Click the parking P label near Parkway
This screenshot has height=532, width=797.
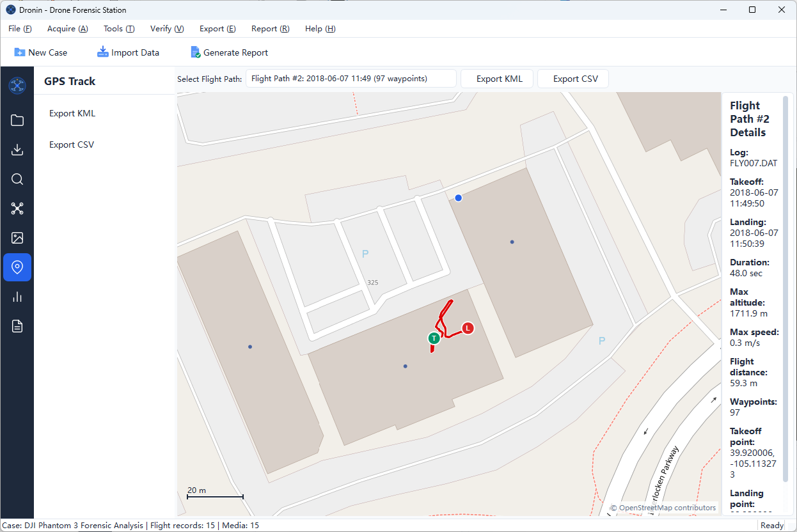point(602,341)
